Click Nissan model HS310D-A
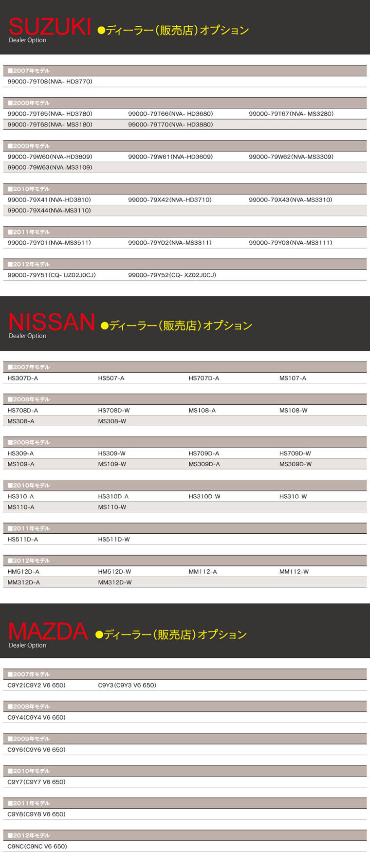Viewport: 370px width, 868px height. (113, 497)
